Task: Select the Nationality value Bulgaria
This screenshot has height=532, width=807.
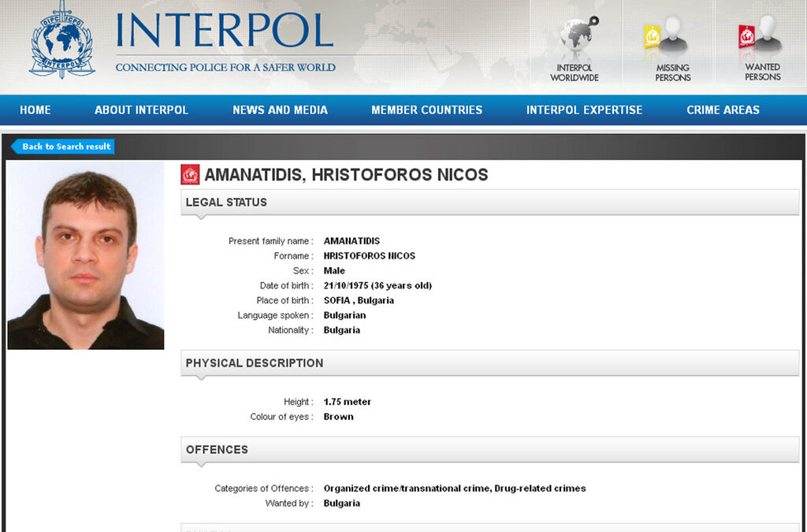Action: (342, 330)
